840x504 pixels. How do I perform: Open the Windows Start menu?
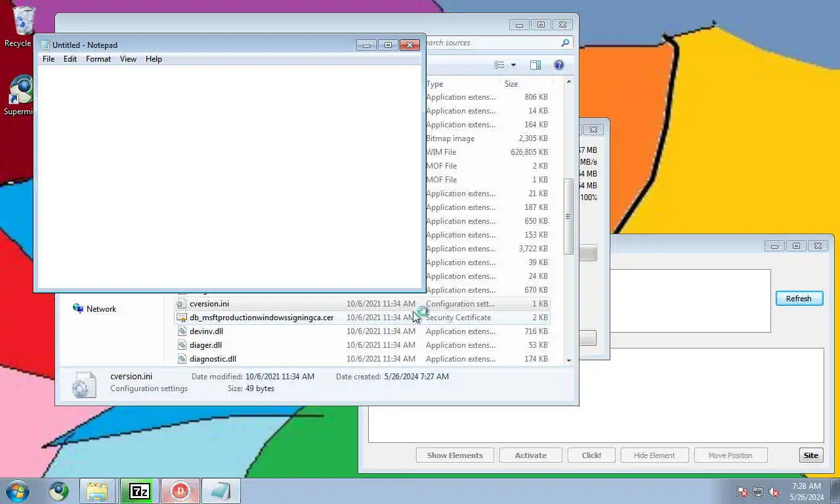(18, 491)
